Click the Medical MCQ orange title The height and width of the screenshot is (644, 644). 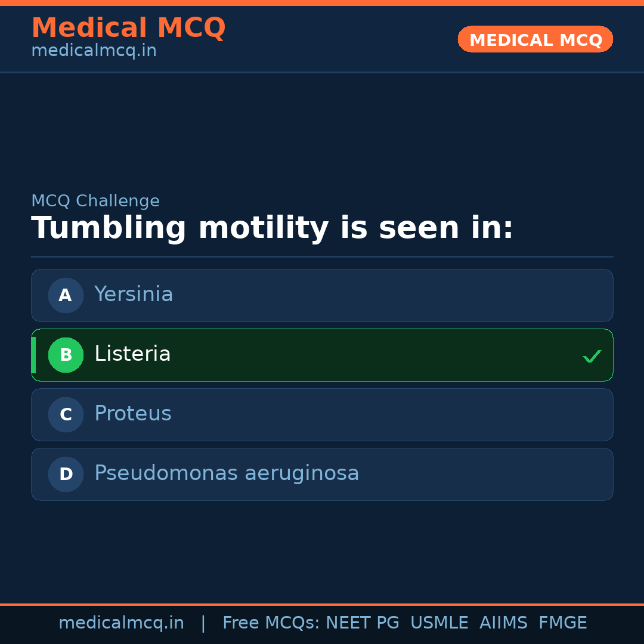click(x=128, y=28)
